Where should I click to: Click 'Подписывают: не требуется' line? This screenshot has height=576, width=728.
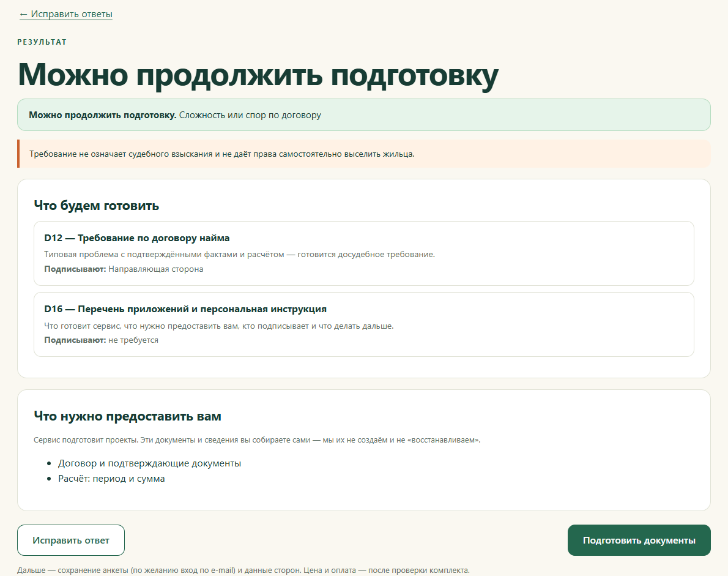(101, 340)
